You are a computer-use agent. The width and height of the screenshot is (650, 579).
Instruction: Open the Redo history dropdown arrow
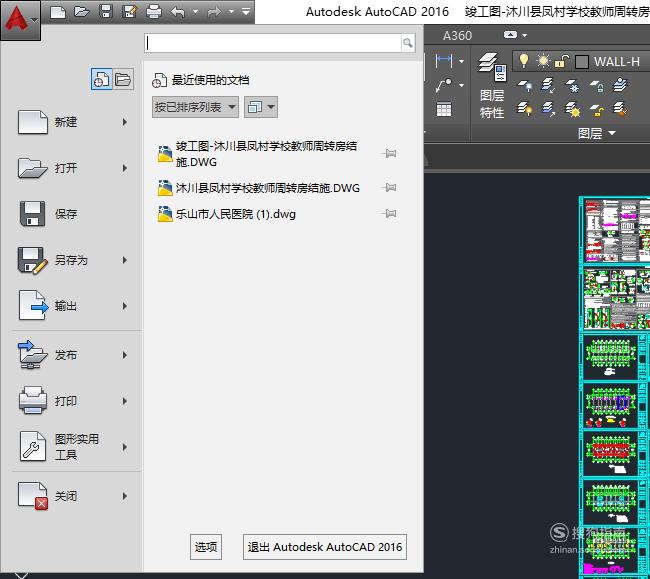pyautogui.click(x=231, y=12)
